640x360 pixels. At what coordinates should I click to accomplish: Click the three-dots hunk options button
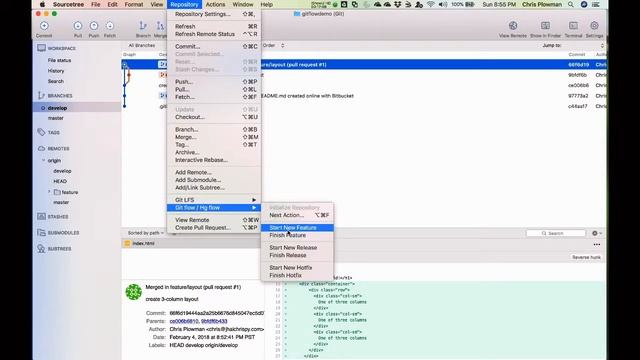[x=597, y=244]
